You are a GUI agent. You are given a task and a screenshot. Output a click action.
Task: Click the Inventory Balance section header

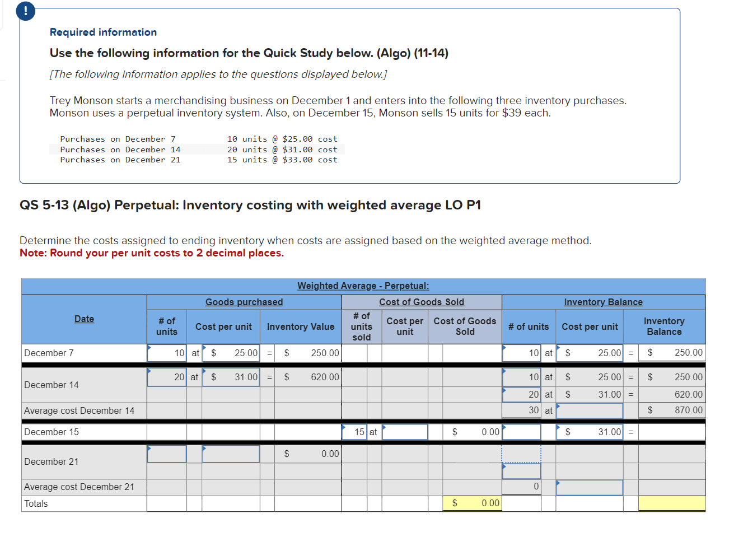point(604,302)
